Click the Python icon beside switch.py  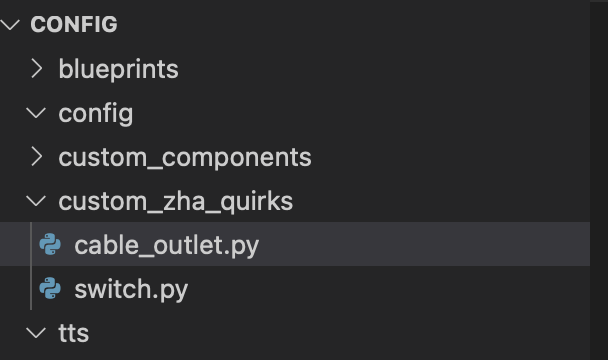[50, 288]
